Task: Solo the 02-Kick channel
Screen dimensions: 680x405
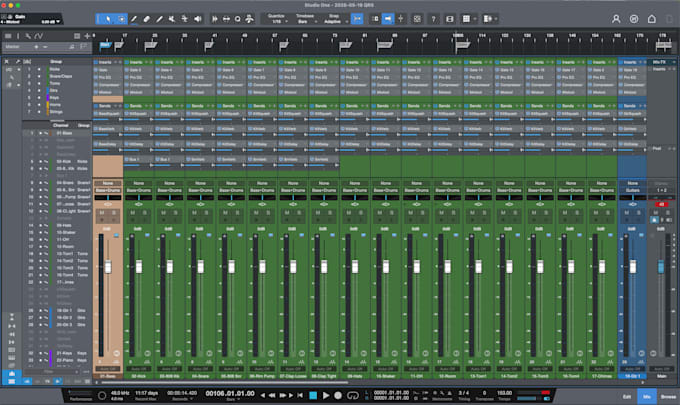Action: (x=145, y=213)
